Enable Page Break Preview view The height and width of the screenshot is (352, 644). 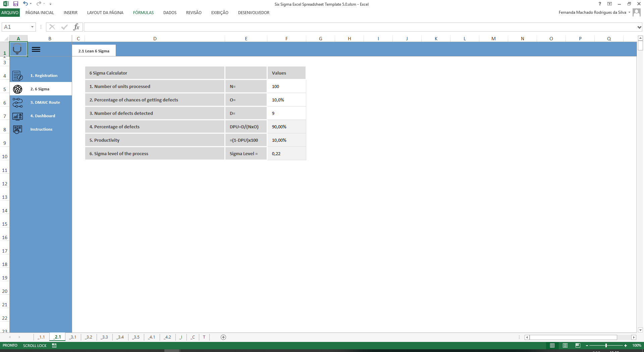click(x=578, y=345)
